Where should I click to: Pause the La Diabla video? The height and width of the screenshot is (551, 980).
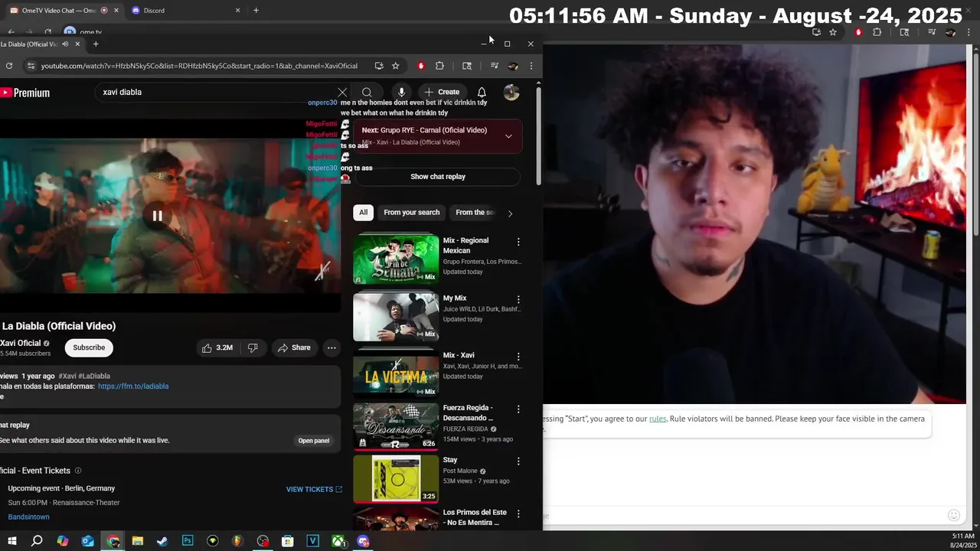click(x=157, y=216)
